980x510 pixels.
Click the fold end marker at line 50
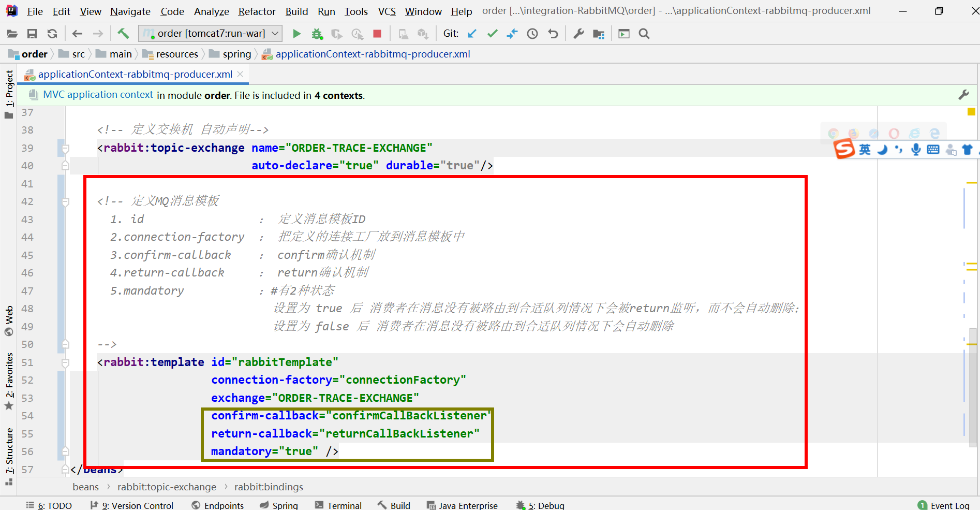click(66, 344)
